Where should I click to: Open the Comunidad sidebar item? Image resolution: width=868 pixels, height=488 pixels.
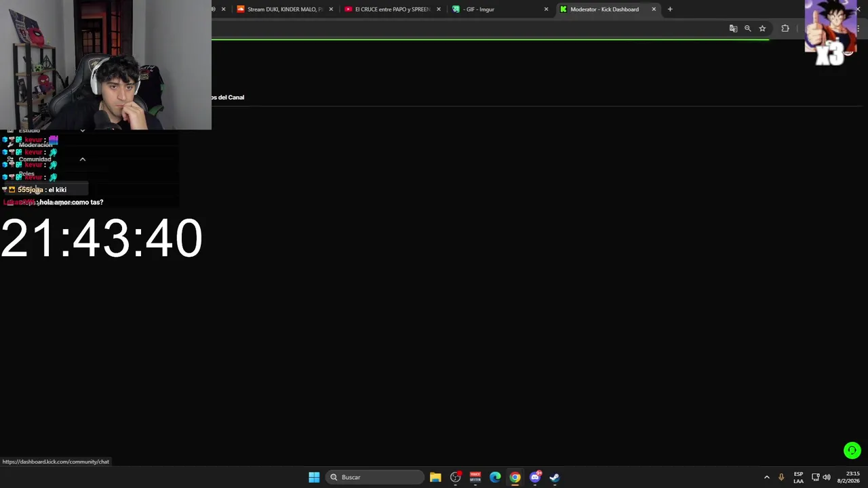(35, 159)
